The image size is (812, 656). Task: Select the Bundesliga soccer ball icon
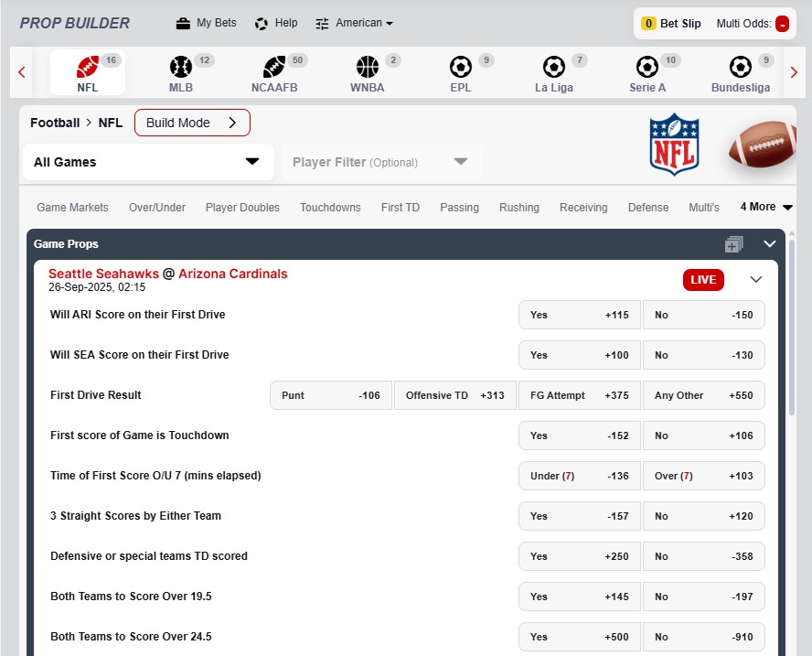[740, 67]
